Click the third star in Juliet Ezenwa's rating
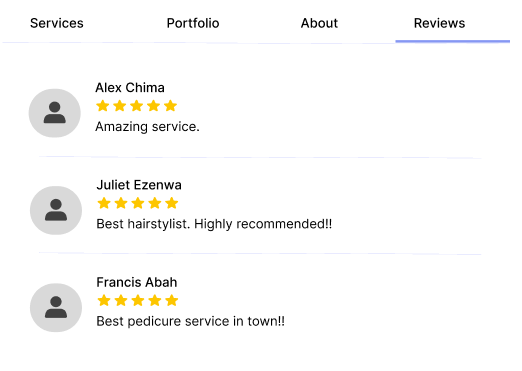Screen dimensions: 522x371 tap(138, 203)
